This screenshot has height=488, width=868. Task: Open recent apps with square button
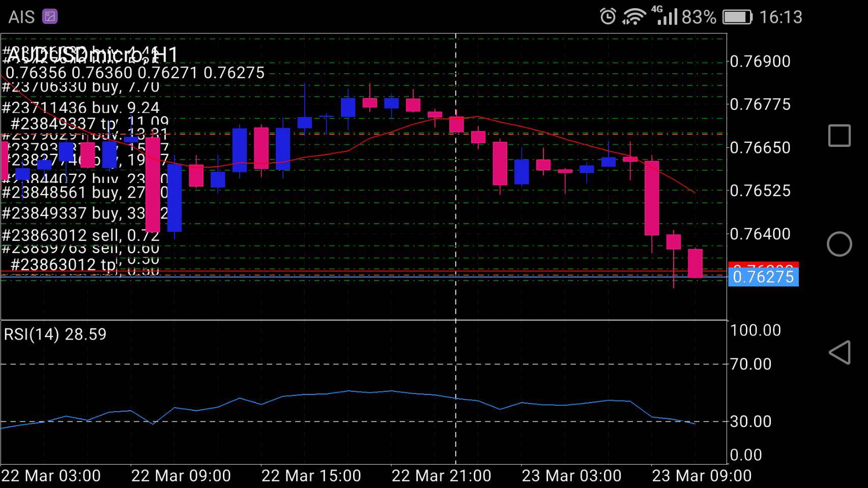pyautogui.click(x=839, y=136)
